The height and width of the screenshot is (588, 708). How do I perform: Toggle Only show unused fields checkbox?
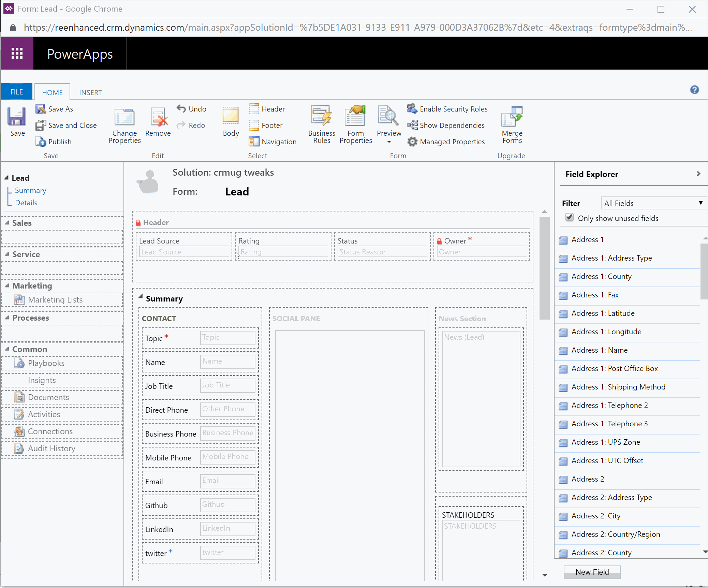click(569, 218)
